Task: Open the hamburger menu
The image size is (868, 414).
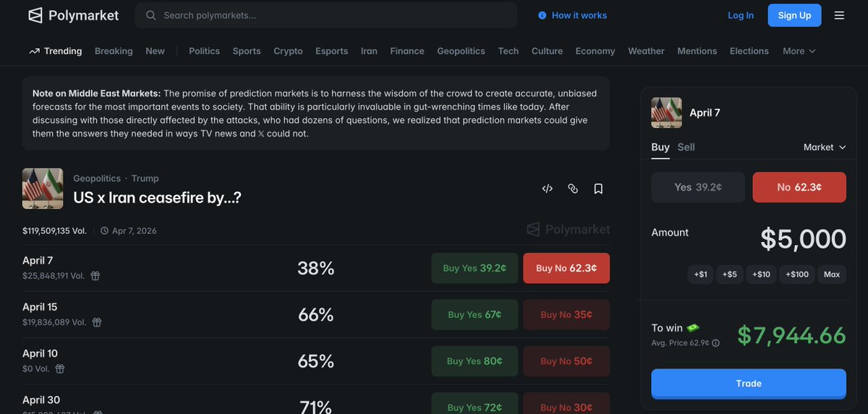Action: [839, 15]
